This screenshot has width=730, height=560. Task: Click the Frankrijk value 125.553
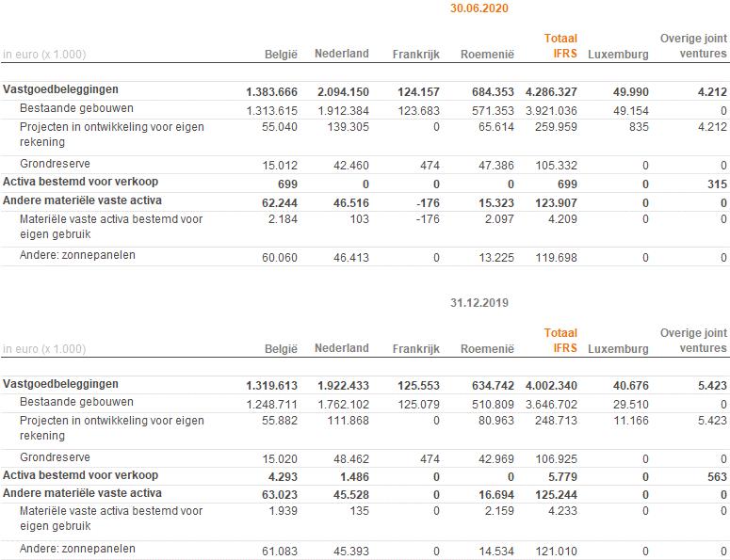coord(418,386)
